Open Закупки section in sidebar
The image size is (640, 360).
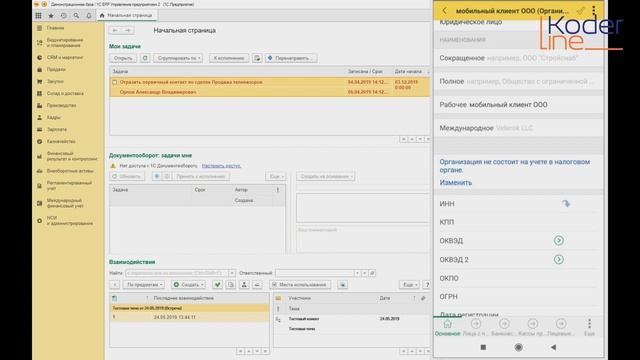point(55,81)
